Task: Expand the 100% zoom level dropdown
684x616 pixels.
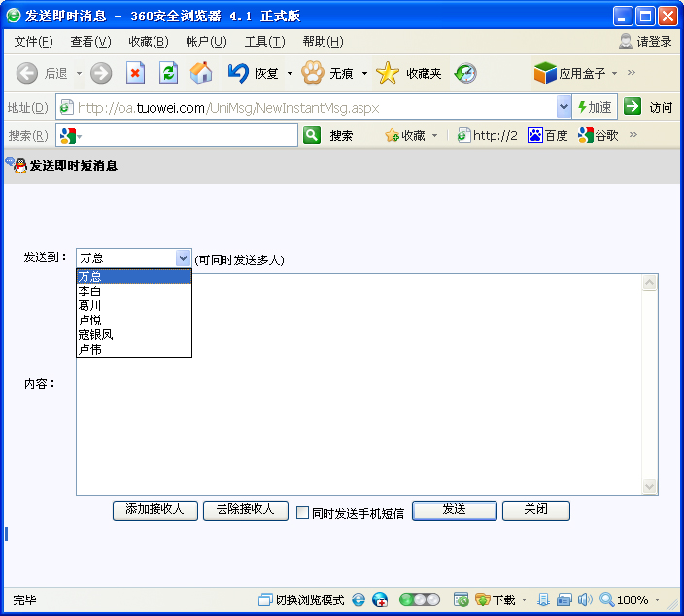Action: click(x=658, y=600)
